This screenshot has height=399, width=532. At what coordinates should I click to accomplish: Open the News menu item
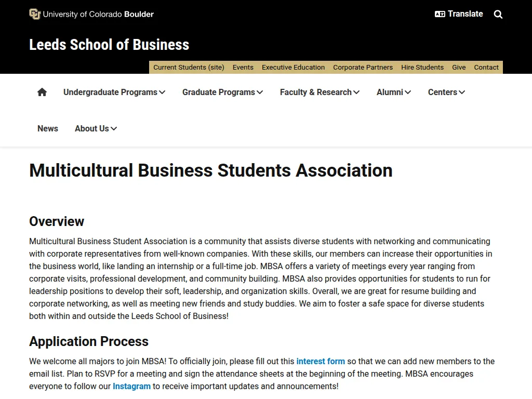pyautogui.click(x=47, y=129)
